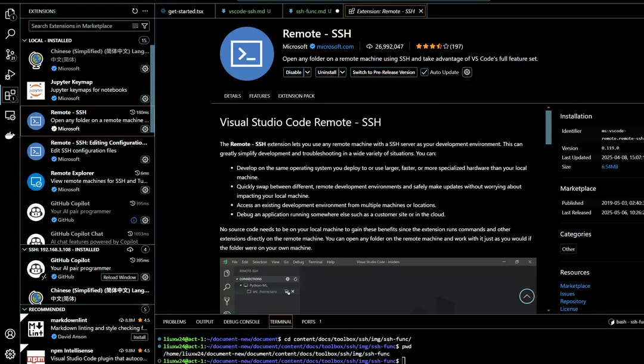Open Source Control view in activity bar
The image size is (644, 364).
tap(10, 55)
